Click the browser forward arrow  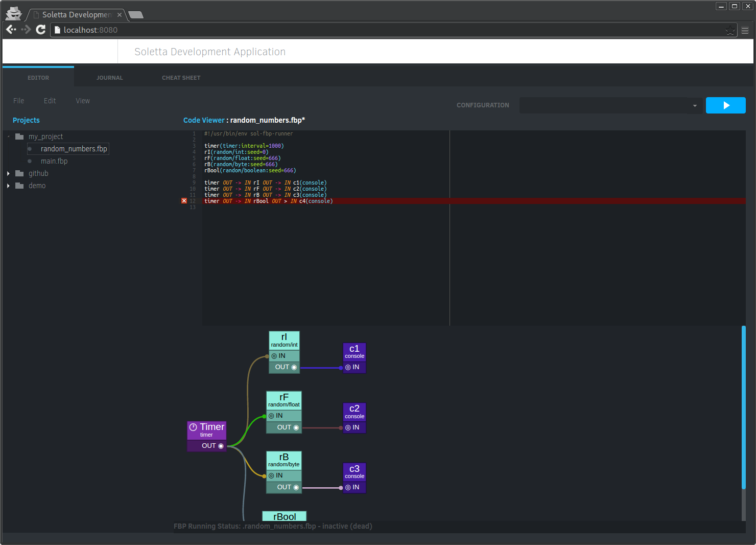(26, 30)
